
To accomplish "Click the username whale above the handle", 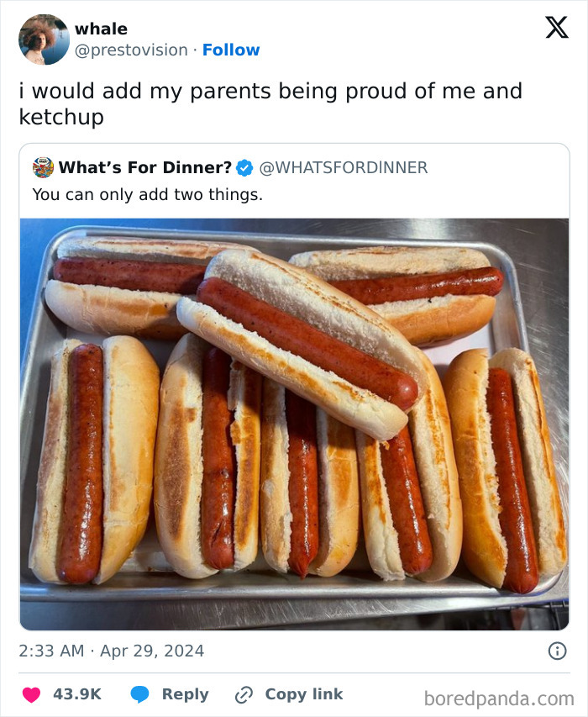I will click(x=101, y=28).
